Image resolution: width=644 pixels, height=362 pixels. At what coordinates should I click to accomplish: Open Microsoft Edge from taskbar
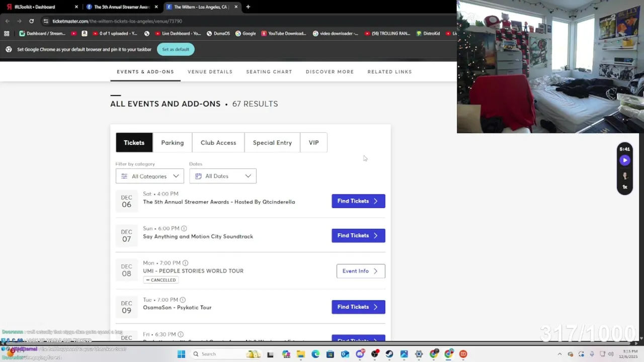click(x=315, y=354)
